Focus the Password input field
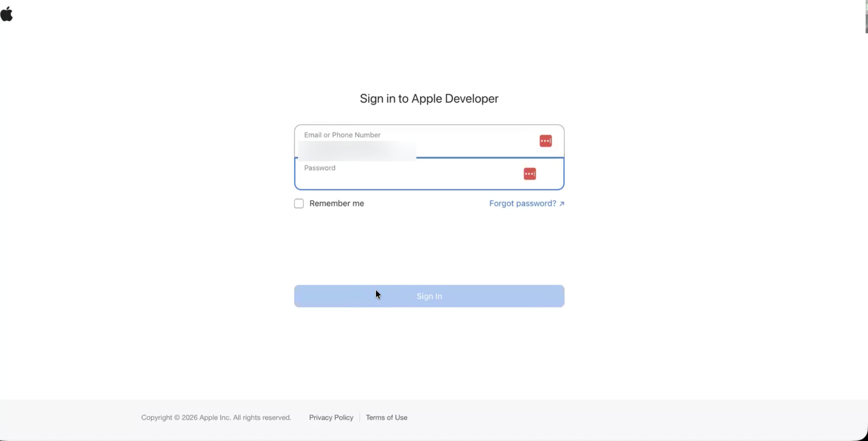The width and height of the screenshot is (868, 441). coord(429,174)
